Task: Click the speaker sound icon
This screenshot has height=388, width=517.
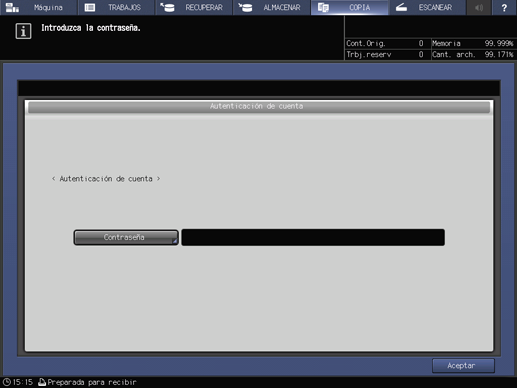Action: click(479, 7)
